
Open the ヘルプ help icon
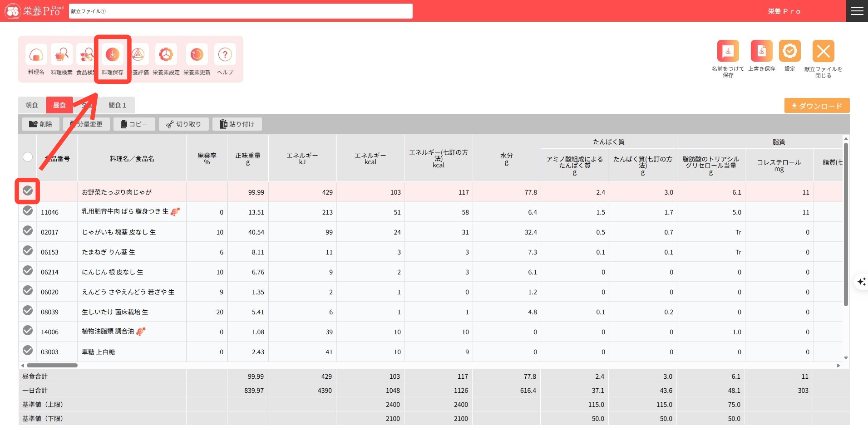pos(225,55)
